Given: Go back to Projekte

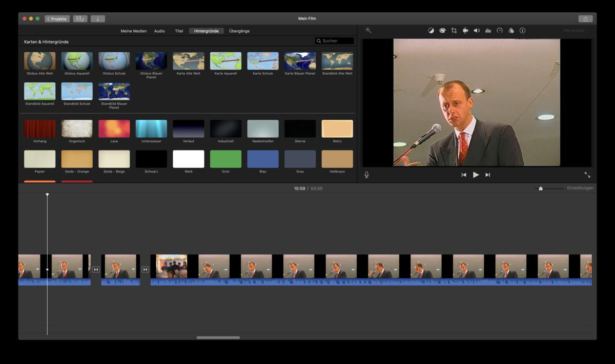Looking at the screenshot, I should [x=57, y=19].
